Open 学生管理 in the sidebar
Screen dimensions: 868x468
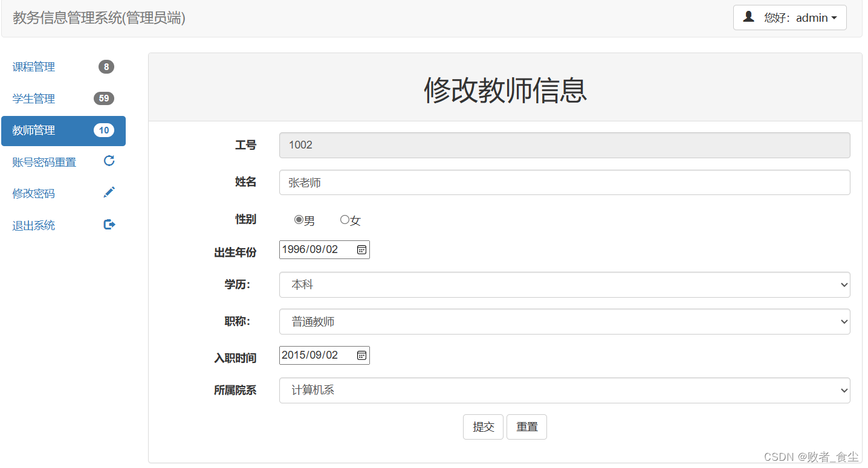[63, 98]
